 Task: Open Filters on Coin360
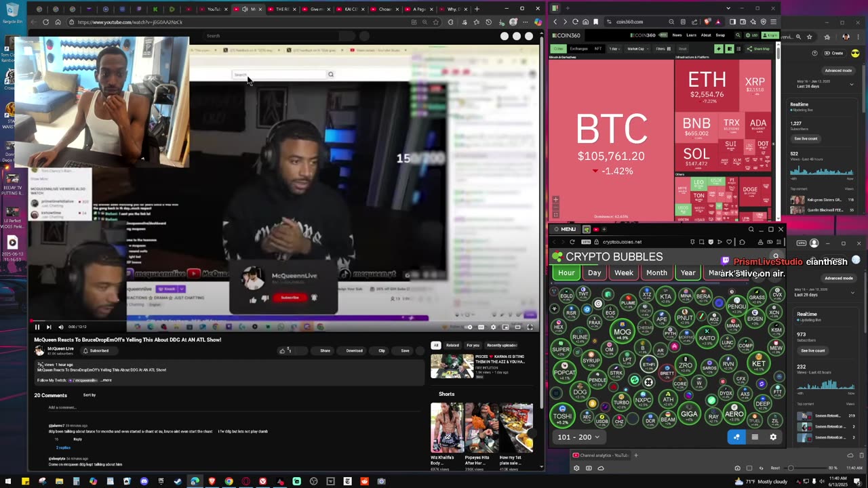[663, 49]
